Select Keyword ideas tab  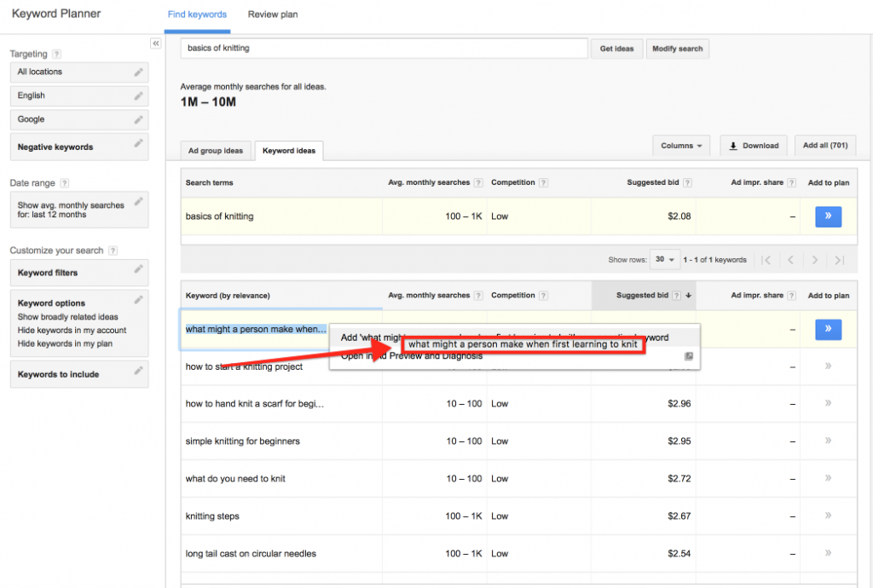point(289,151)
